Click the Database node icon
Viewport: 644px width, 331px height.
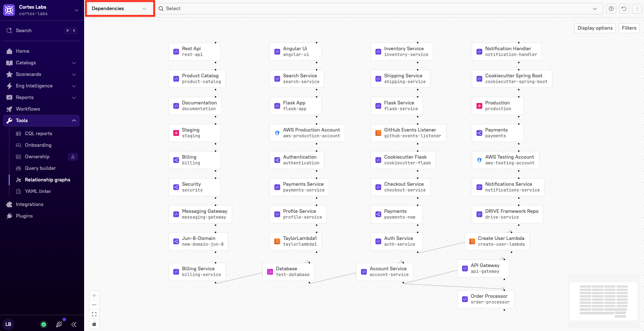pyautogui.click(x=270, y=272)
